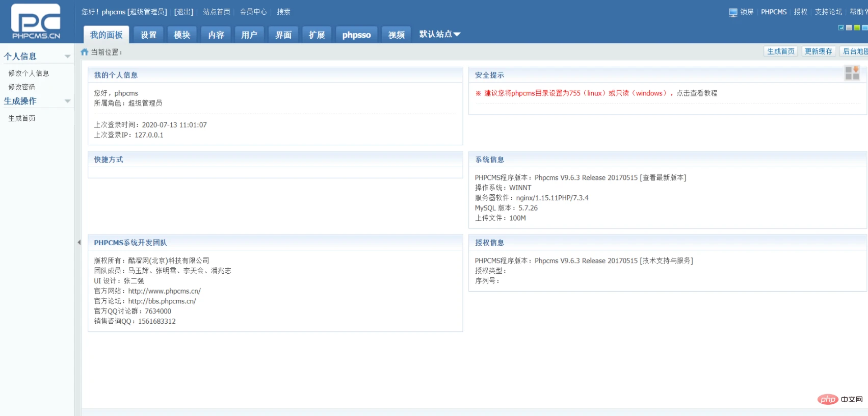Open the 站点首页 link
The image size is (868, 416).
[x=217, y=12]
